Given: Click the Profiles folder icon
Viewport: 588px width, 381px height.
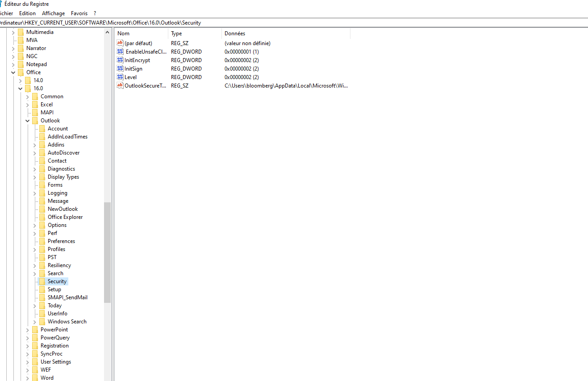Looking at the screenshot, I should coord(42,249).
